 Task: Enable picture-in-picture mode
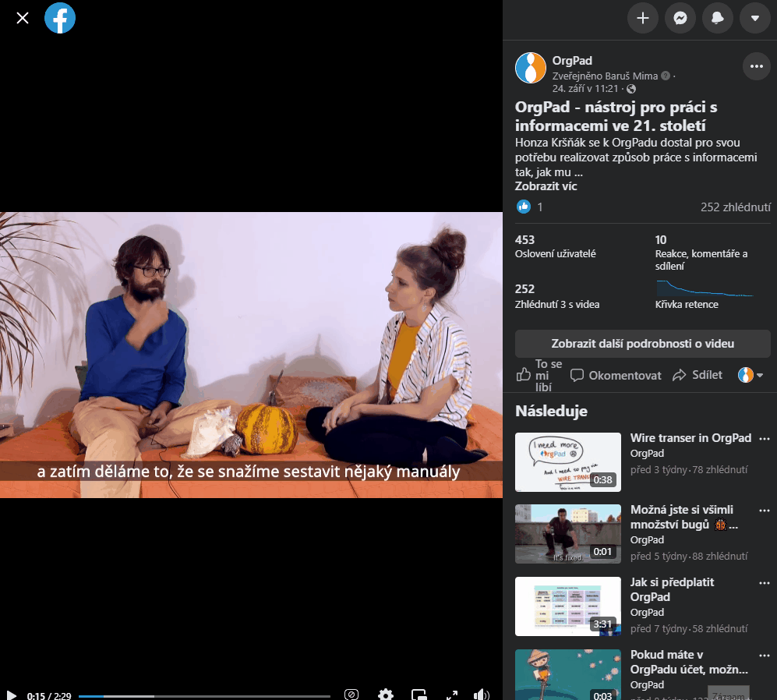tap(419, 695)
